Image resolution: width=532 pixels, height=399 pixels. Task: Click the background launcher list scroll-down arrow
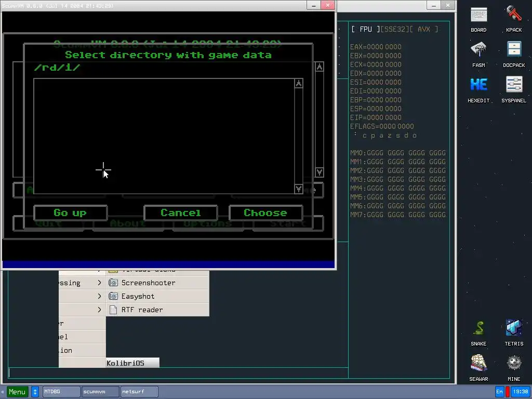[320, 172]
